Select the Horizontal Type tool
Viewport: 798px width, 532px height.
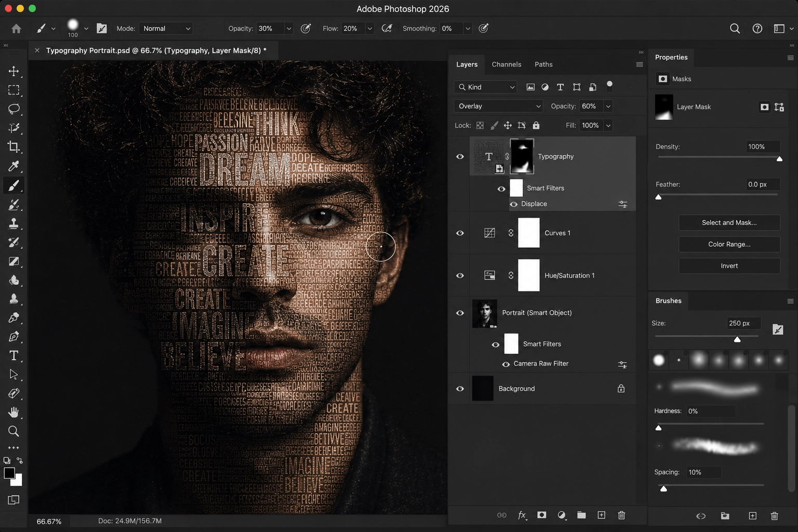point(14,356)
